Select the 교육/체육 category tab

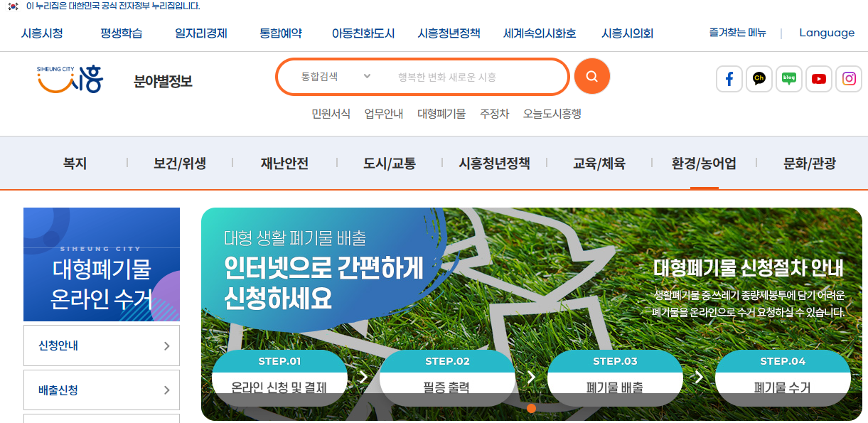(599, 164)
